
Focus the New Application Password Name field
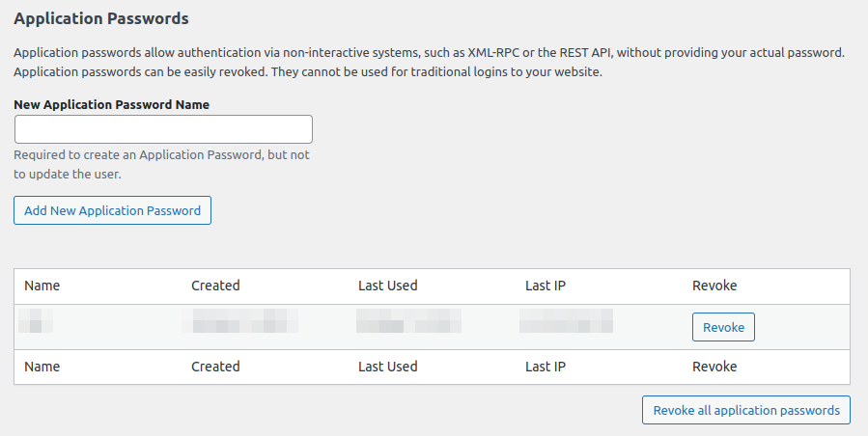(163, 129)
